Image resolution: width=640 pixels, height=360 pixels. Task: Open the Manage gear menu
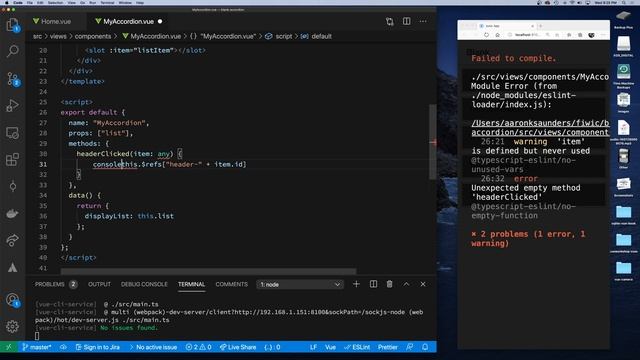click(x=13, y=326)
